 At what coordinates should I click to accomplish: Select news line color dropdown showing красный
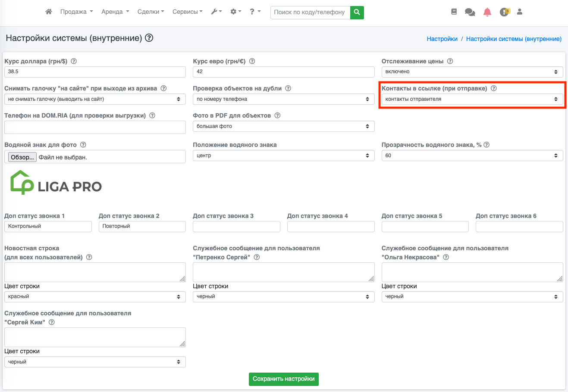95,297
